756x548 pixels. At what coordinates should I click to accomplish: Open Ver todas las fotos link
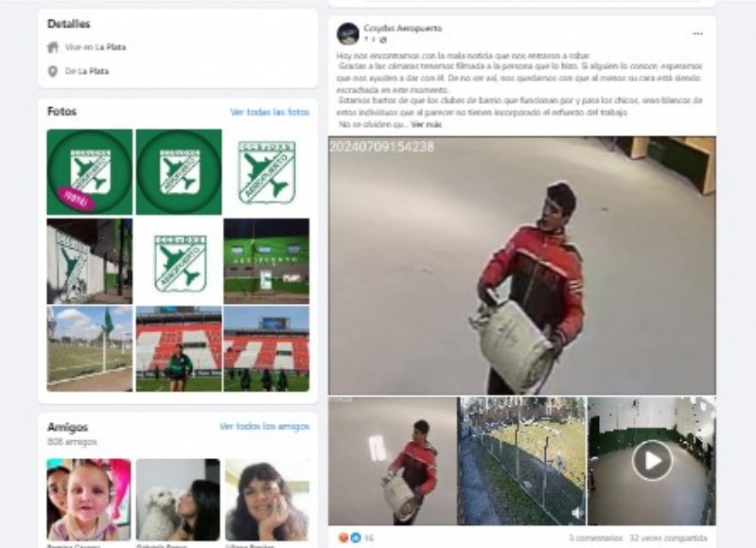click(270, 112)
